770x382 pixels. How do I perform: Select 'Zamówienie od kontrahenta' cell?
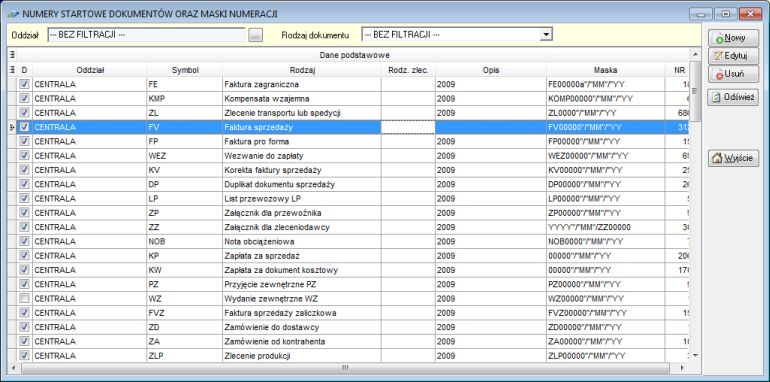tap(302, 341)
